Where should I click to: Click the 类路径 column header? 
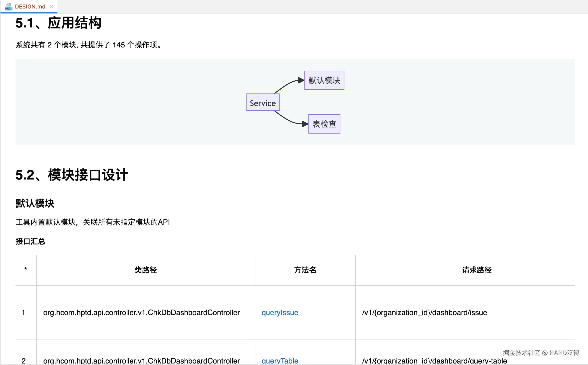pyautogui.click(x=146, y=270)
